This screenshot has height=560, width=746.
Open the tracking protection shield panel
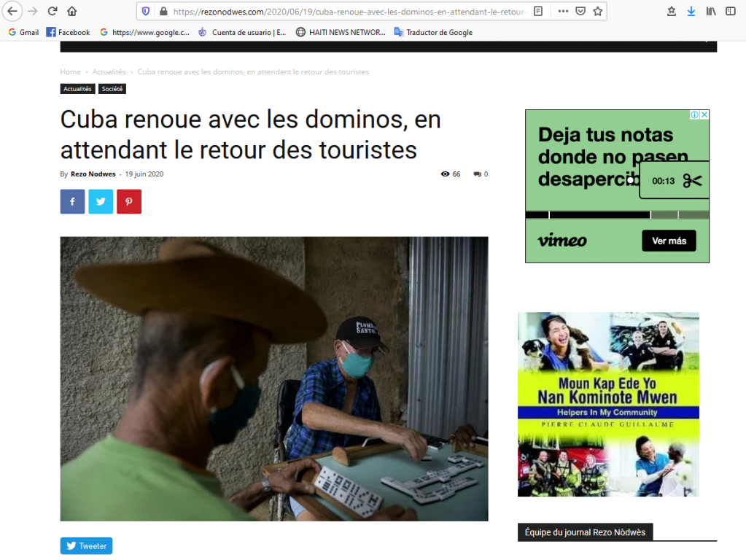[146, 11]
